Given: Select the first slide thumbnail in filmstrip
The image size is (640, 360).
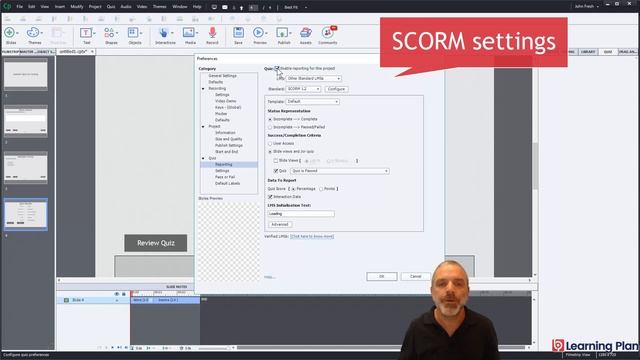Looking at the screenshot, I should 26,75.
